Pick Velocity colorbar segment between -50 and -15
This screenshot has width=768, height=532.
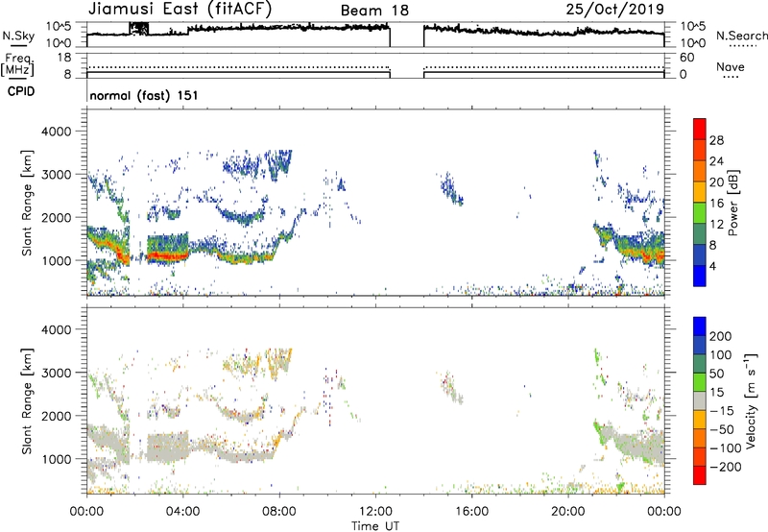click(700, 420)
